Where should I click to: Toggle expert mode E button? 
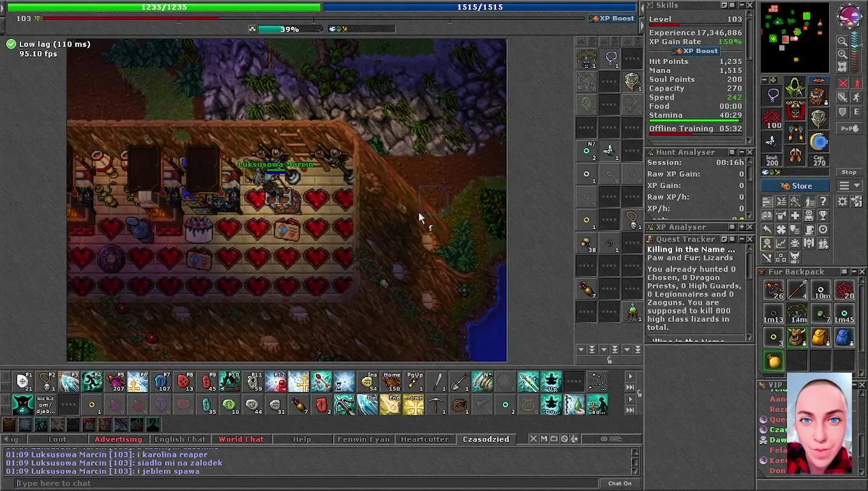857,111
